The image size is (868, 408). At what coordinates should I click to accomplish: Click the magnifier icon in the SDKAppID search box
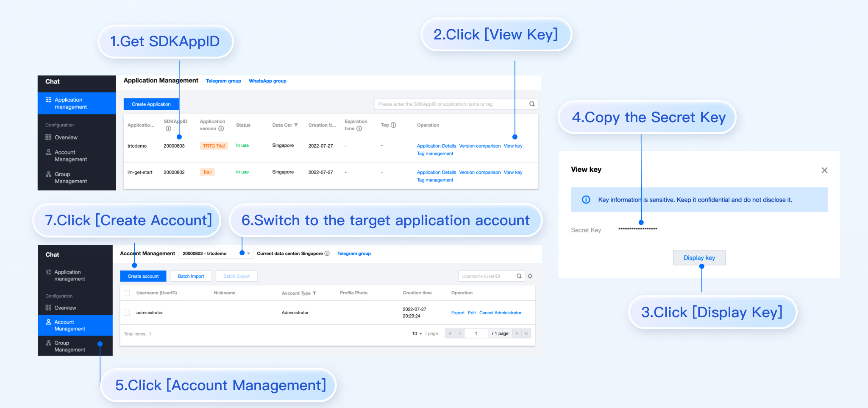point(532,104)
